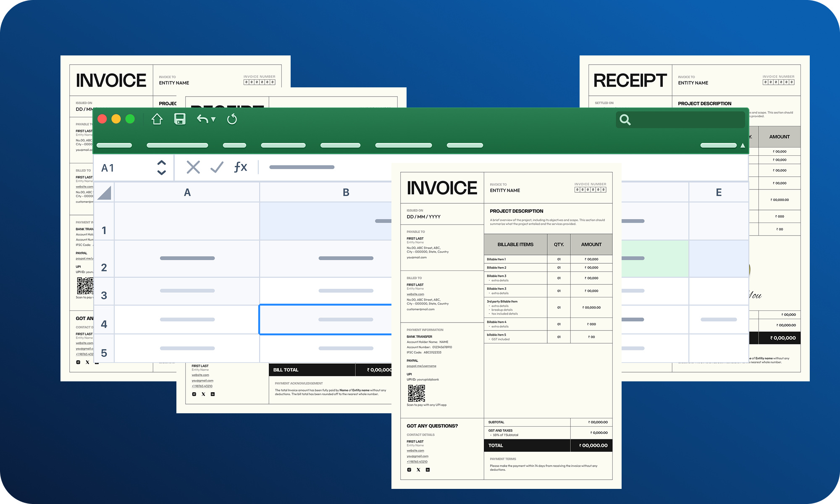
Task: Open the Undo history dropdown arrow
Action: [213, 119]
